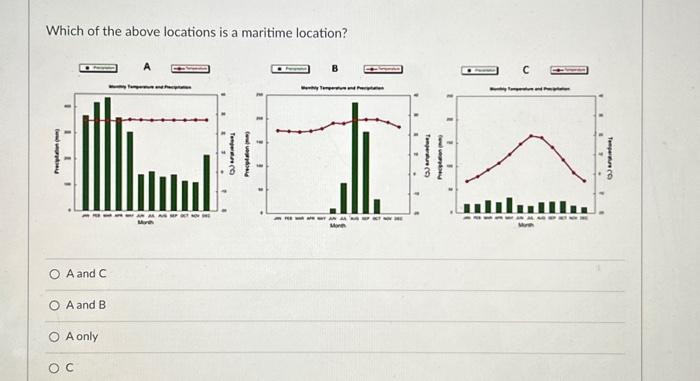Click the Temperature legend box on chart A
700x381 pixels.
pos(191,68)
